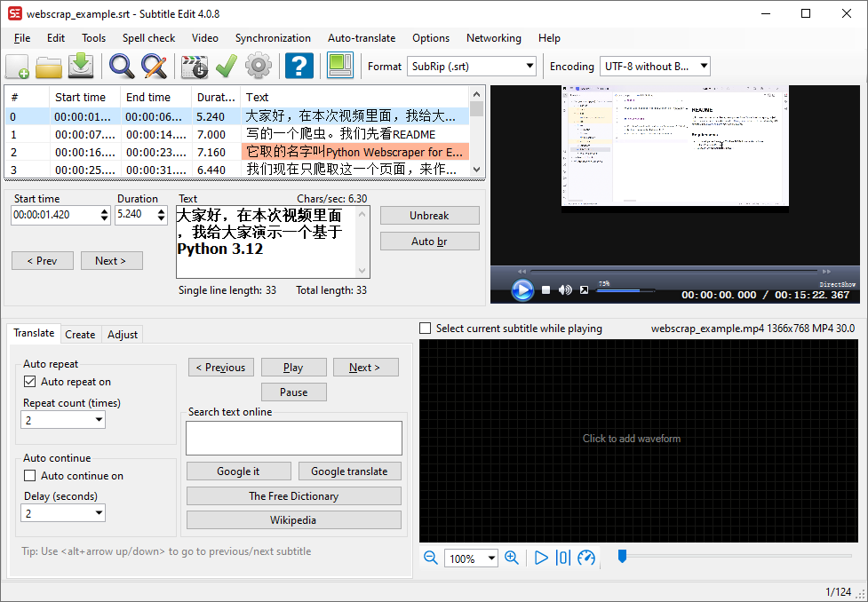Image resolution: width=868 pixels, height=602 pixels.
Task: Open the Repeat count (times) dropdown
Action: coord(63,420)
